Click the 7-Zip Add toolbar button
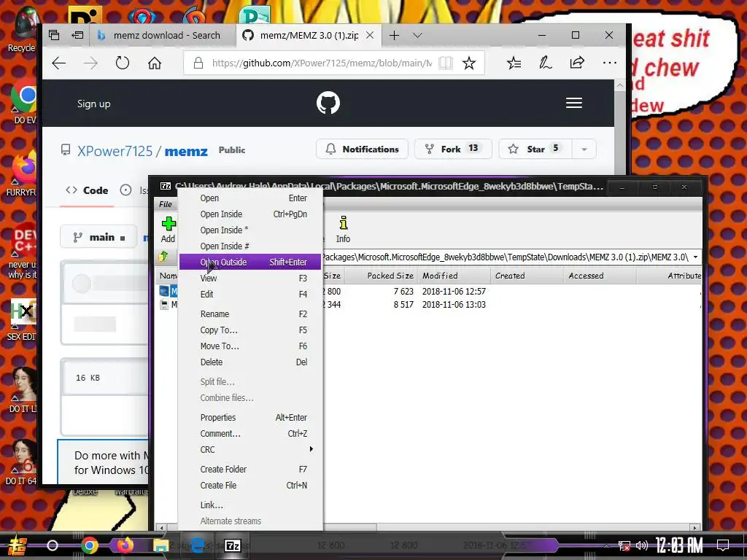The height and width of the screenshot is (560, 747). 169,230
